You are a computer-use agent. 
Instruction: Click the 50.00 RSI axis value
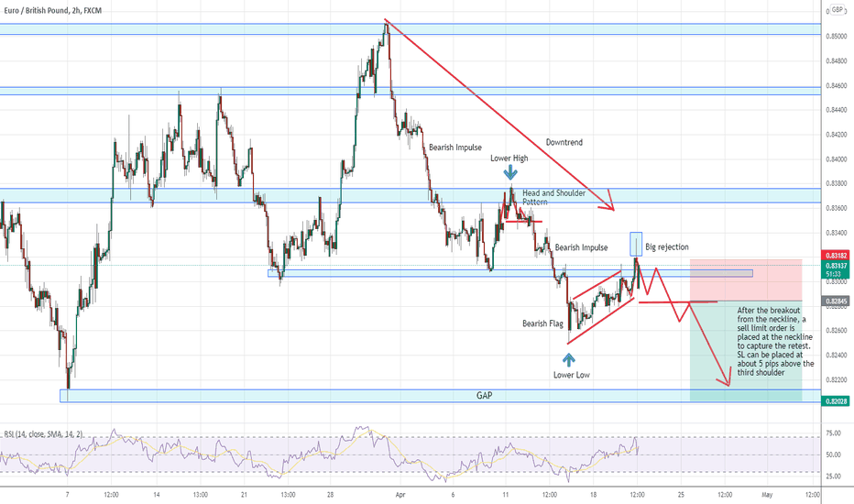[833, 455]
